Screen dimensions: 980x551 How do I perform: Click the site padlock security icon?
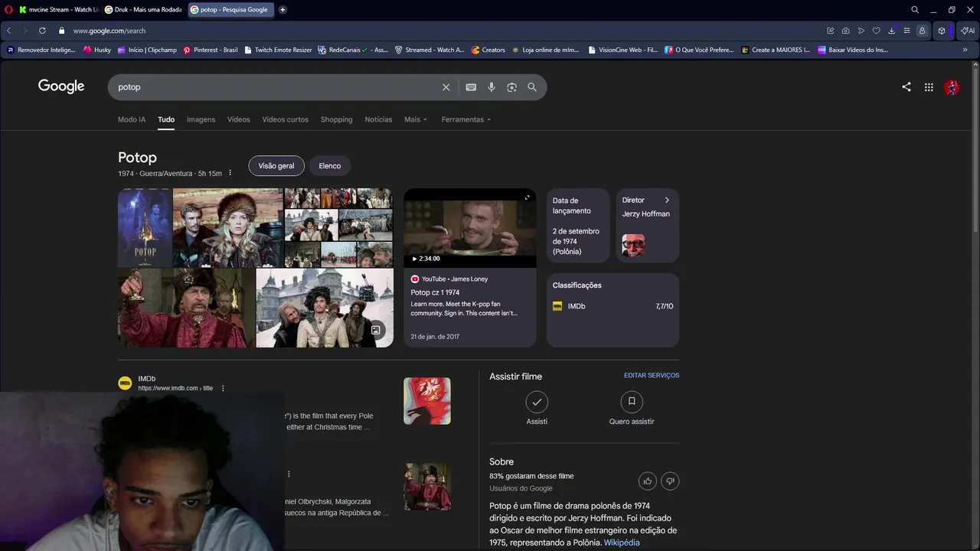62,31
